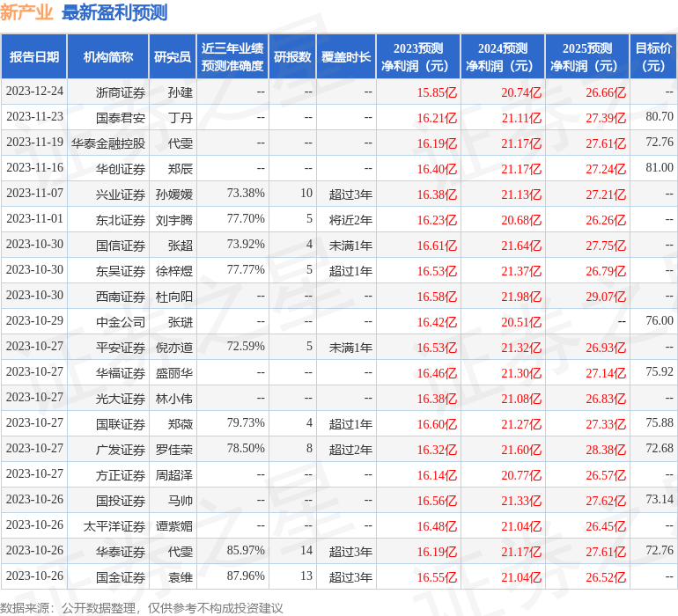Click 东北证券 institution name
The image size is (678, 616).
121,220
